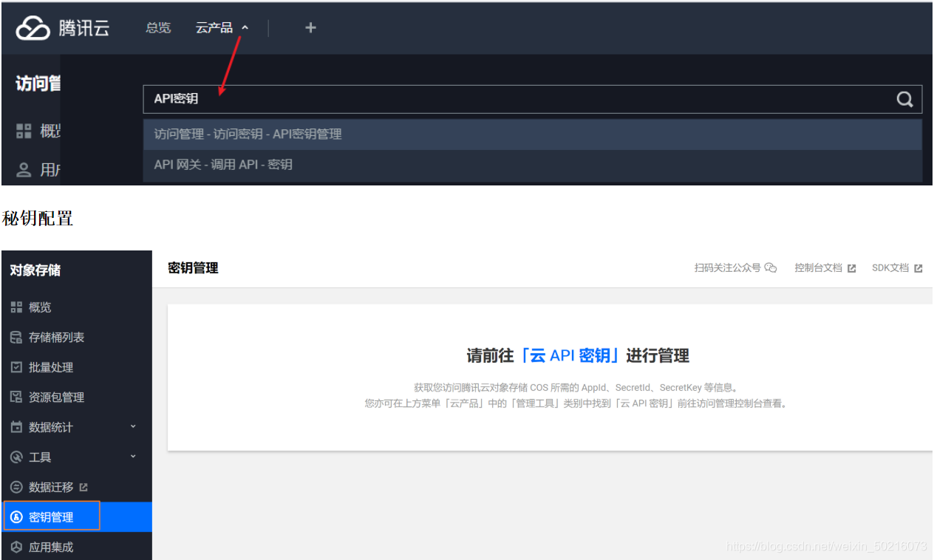
Task: Click the Tencent Cloud logo
Action: [x=63, y=28]
